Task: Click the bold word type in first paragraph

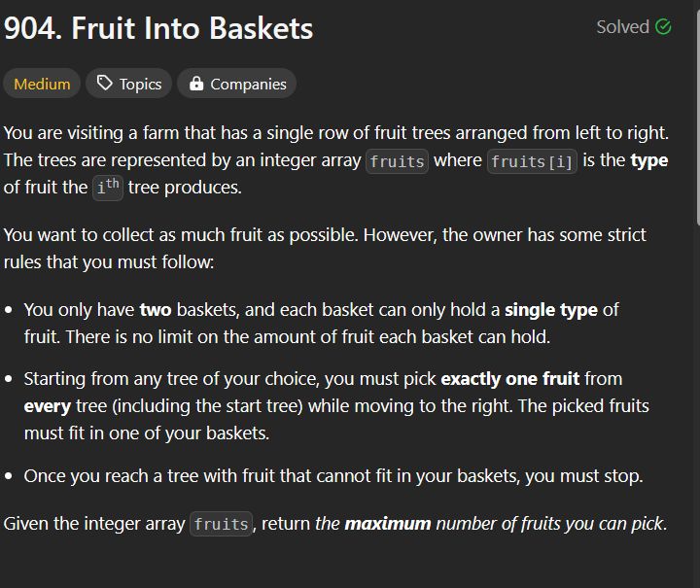Action: coord(649,160)
